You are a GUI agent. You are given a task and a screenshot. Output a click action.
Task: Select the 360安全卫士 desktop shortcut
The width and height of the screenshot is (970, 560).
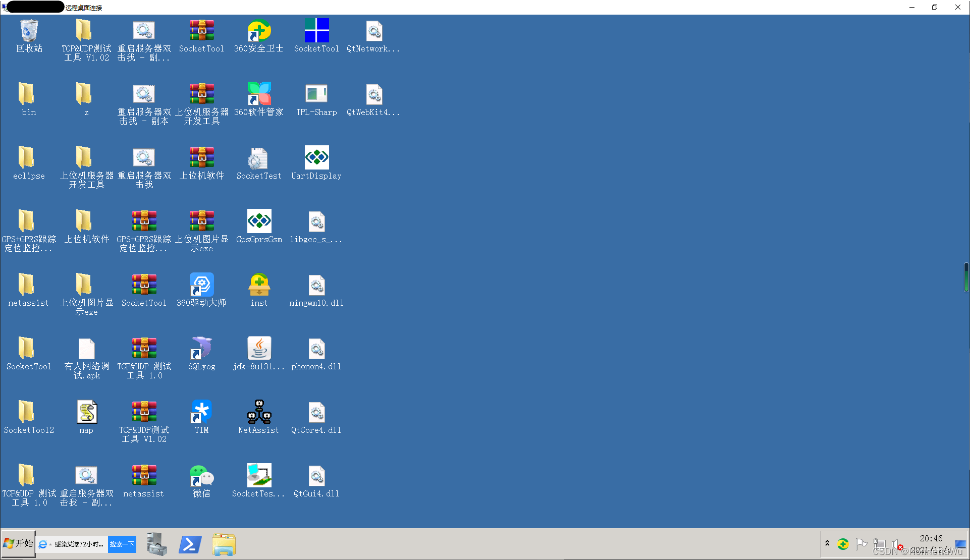coord(259,31)
